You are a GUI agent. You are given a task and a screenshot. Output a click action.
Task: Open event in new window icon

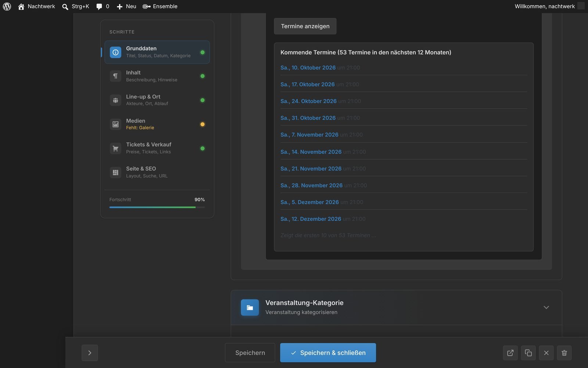pyautogui.click(x=510, y=353)
